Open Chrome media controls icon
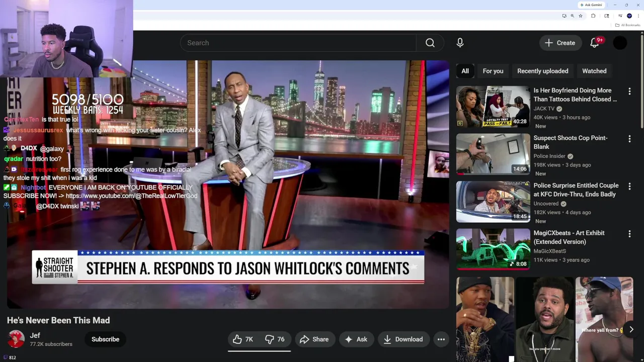644x362 pixels. click(620, 16)
